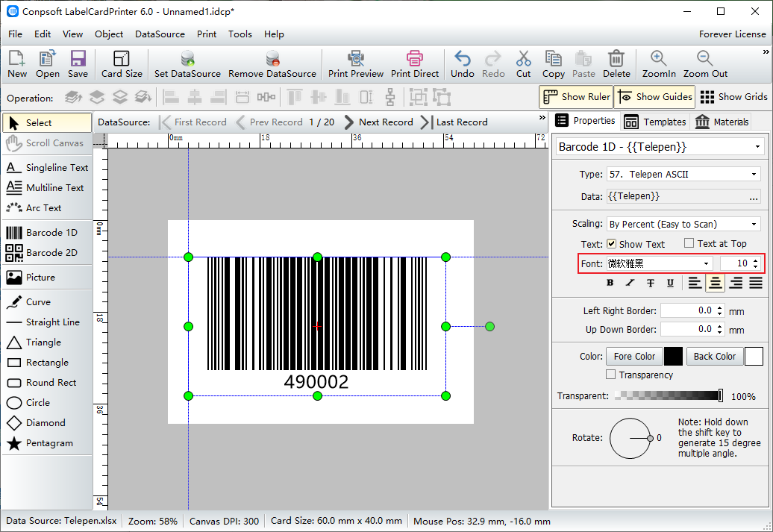
Task: Open the Card Size settings
Action: (122, 64)
